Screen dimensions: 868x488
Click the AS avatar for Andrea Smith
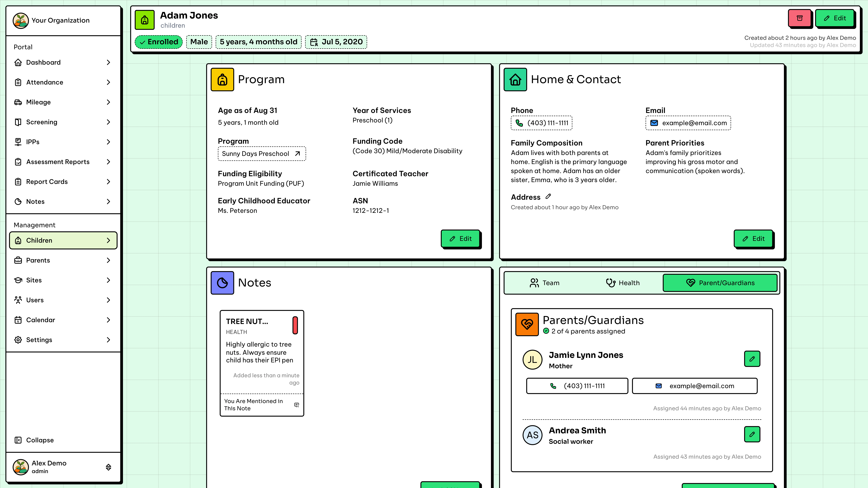532,435
